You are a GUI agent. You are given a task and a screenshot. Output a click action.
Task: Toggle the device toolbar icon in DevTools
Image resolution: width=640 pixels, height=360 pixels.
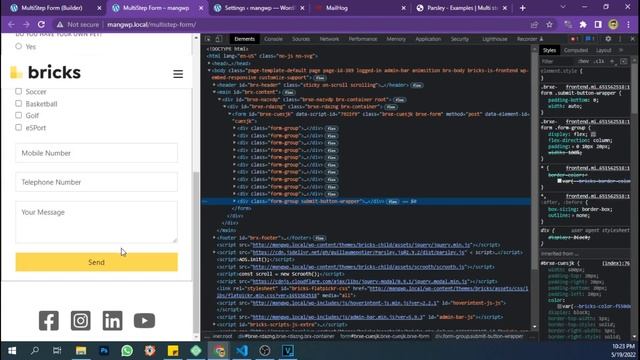click(219, 39)
